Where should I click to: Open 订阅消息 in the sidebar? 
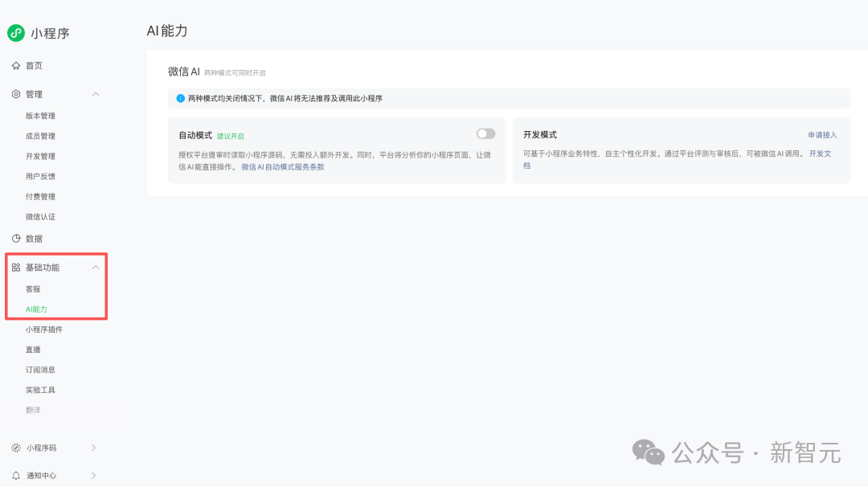pyautogui.click(x=40, y=370)
